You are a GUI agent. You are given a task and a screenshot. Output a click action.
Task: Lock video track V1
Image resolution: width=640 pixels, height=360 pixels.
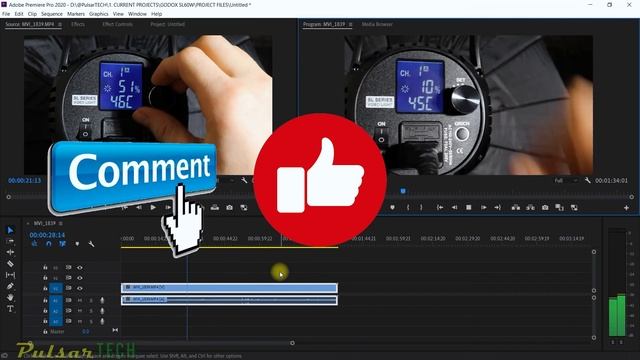pyautogui.click(x=45, y=288)
